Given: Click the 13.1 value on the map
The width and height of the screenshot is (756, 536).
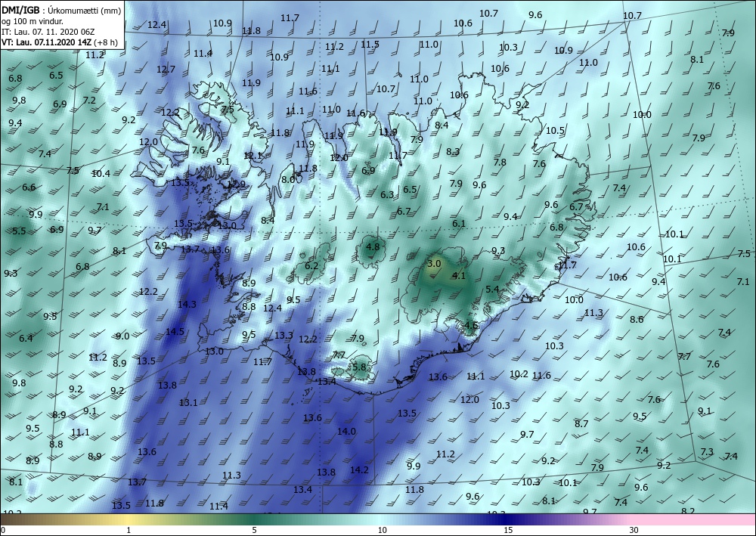Looking at the screenshot, I should (x=188, y=402).
